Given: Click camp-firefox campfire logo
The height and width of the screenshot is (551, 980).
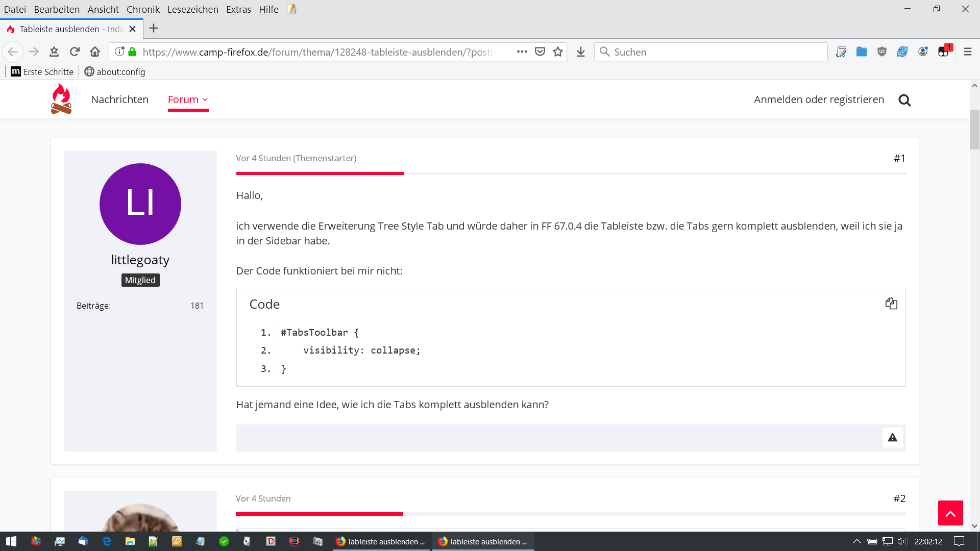Looking at the screenshot, I should click(61, 99).
